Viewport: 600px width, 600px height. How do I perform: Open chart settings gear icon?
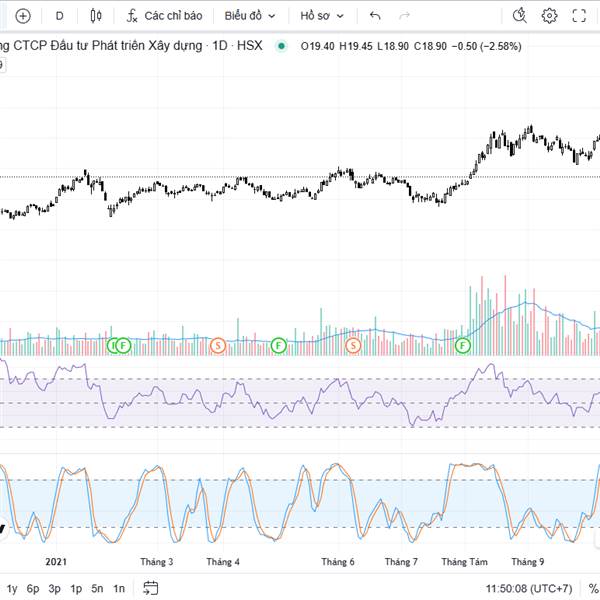549,16
